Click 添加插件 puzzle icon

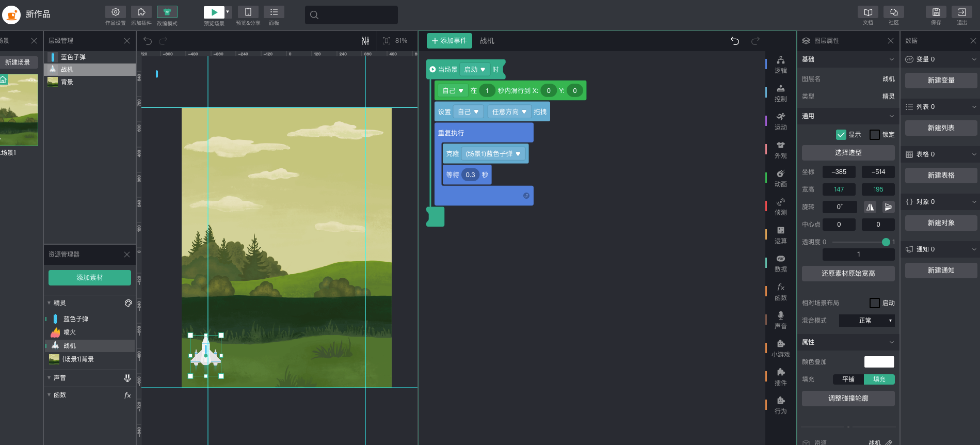point(141,12)
